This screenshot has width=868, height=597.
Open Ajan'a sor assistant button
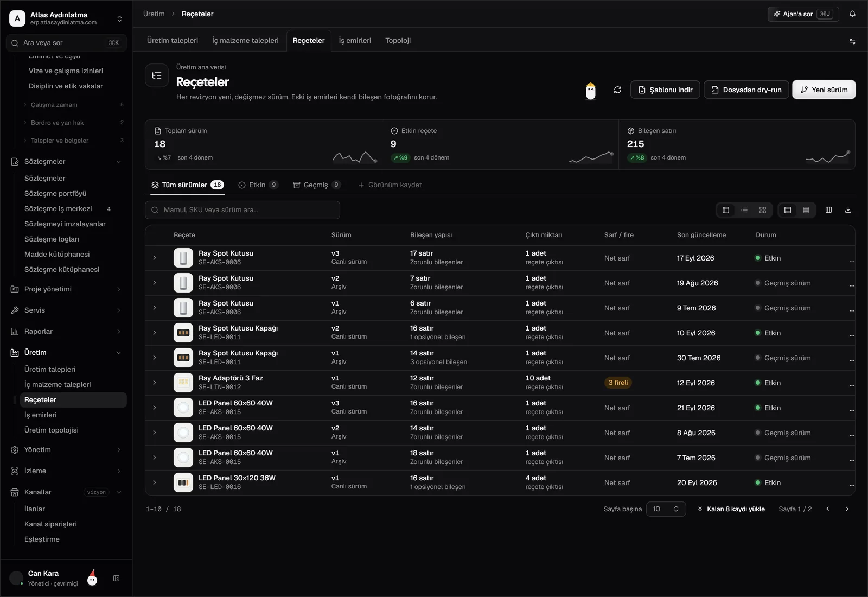803,14
